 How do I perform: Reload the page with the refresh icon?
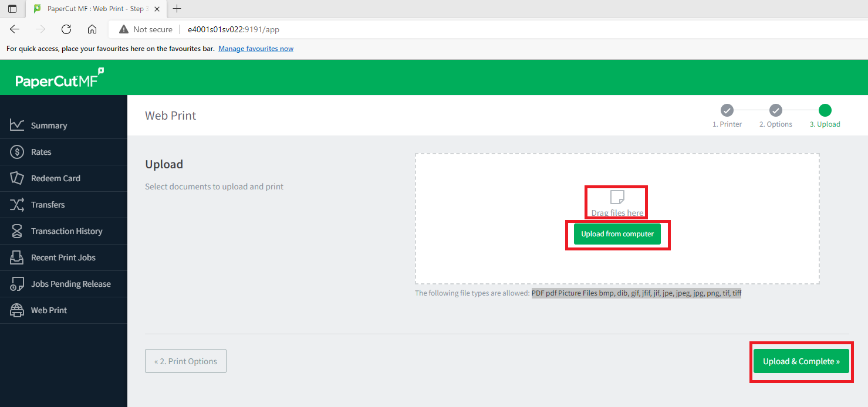coord(66,29)
